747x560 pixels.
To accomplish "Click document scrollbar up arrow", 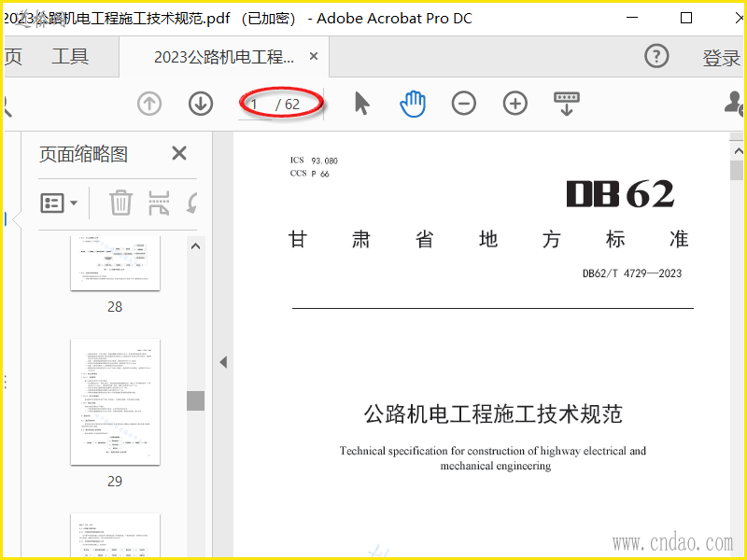I will [738, 151].
